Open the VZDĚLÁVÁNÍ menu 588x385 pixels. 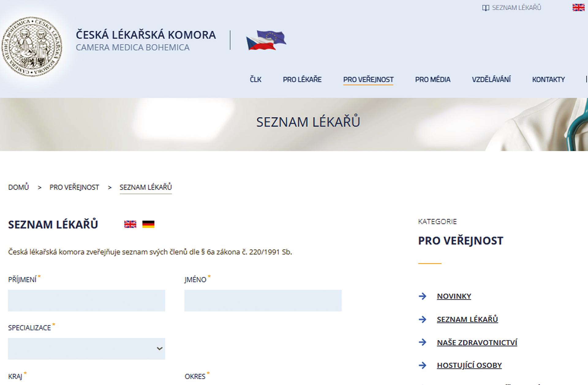click(491, 80)
